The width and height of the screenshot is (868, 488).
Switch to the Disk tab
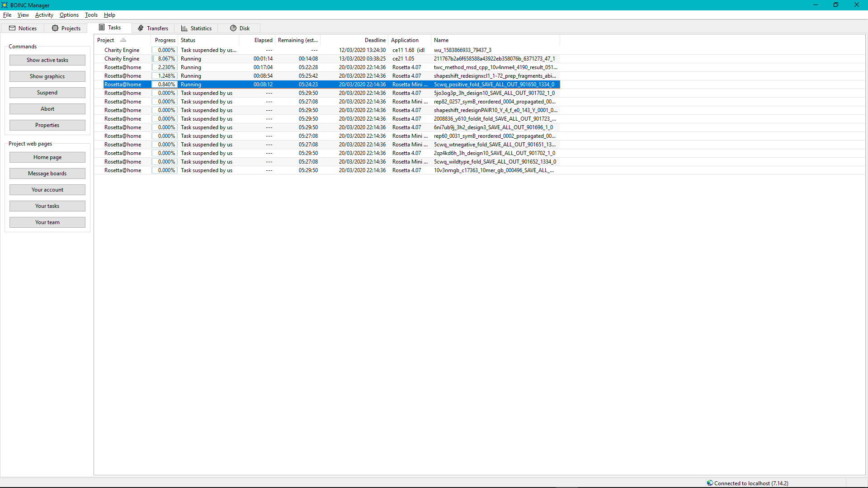pyautogui.click(x=239, y=28)
